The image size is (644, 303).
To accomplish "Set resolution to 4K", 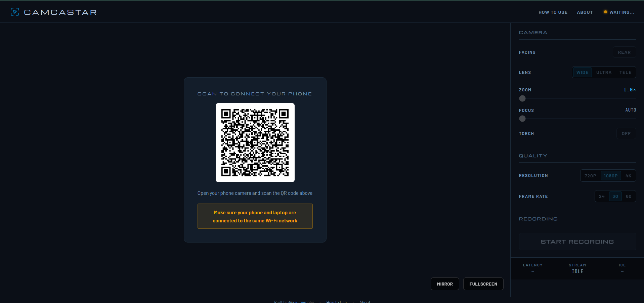I will pos(629,176).
